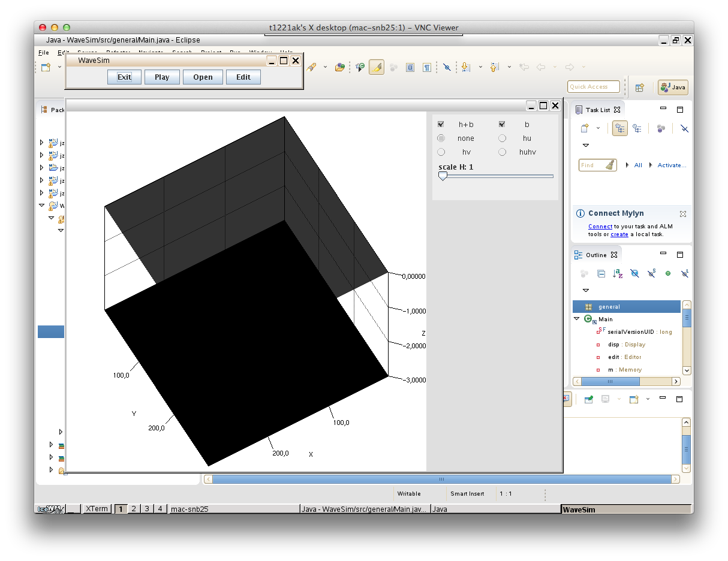Select the general package in Outline

click(627, 307)
